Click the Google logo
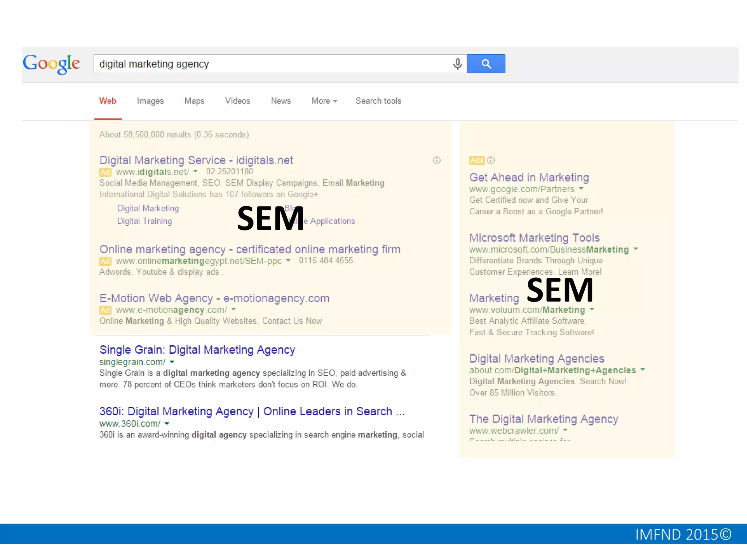 point(51,64)
